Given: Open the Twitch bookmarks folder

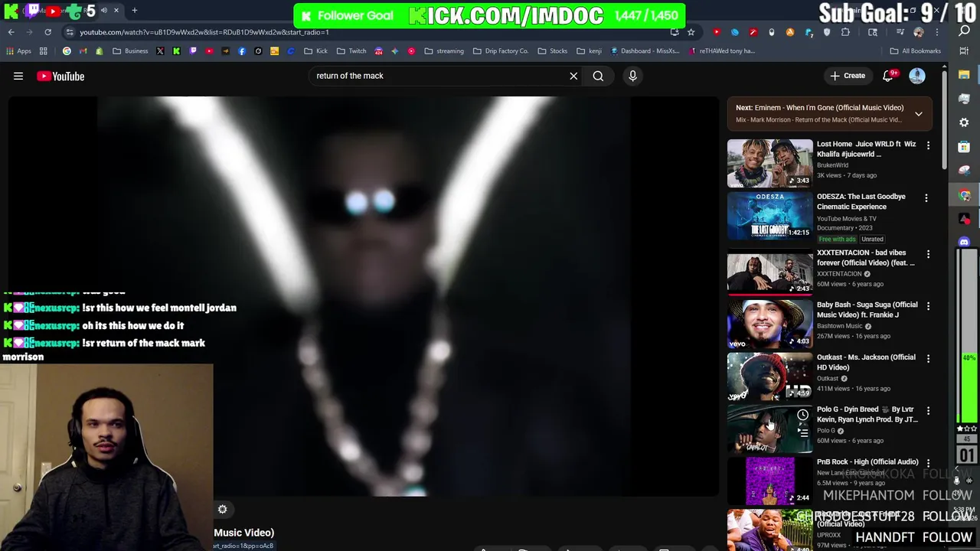Looking at the screenshot, I should (x=351, y=51).
